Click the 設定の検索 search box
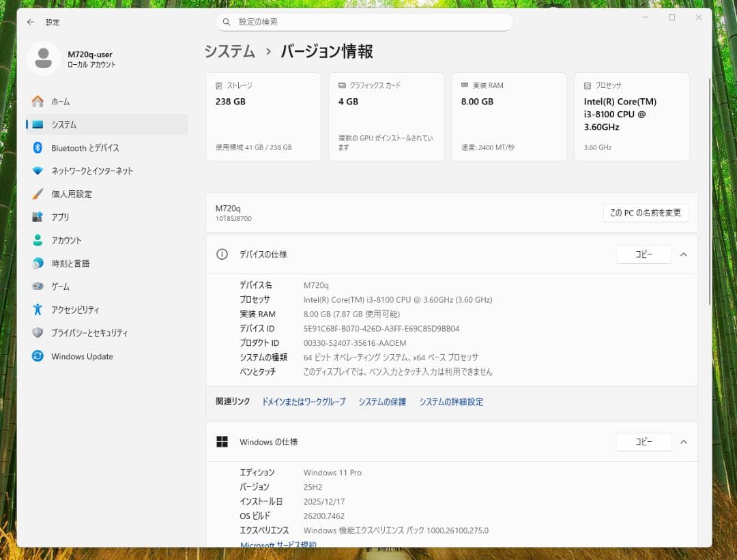The height and width of the screenshot is (560, 737). [x=364, y=22]
